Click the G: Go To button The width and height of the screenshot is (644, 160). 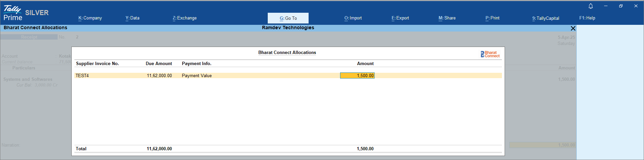click(288, 18)
